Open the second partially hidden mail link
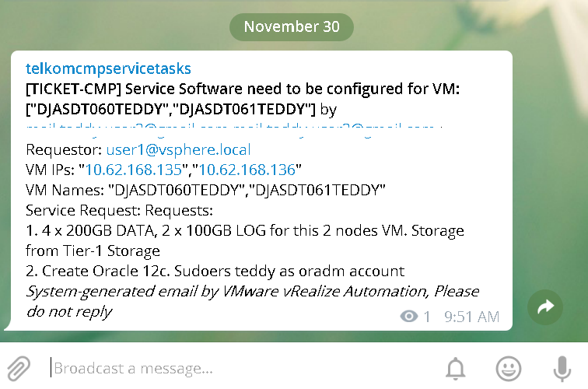Image resolution: width=588 pixels, height=389 pixels. pyautogui.click(x=334, y=127)
